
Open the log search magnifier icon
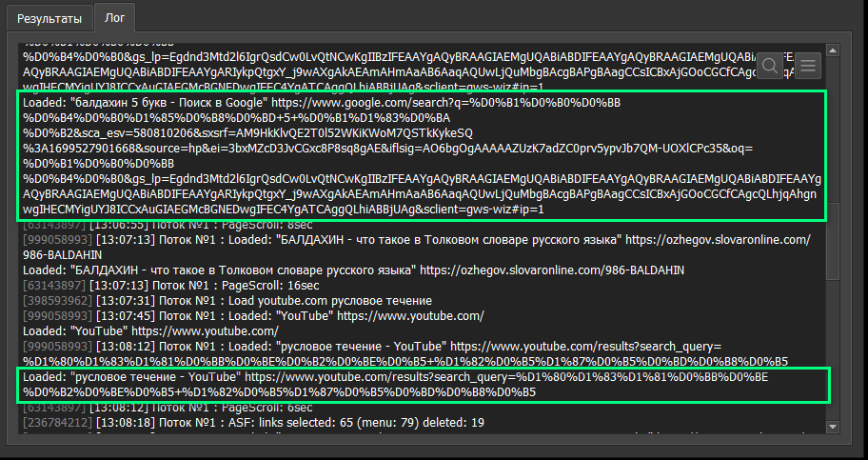(x=770, y=65)
